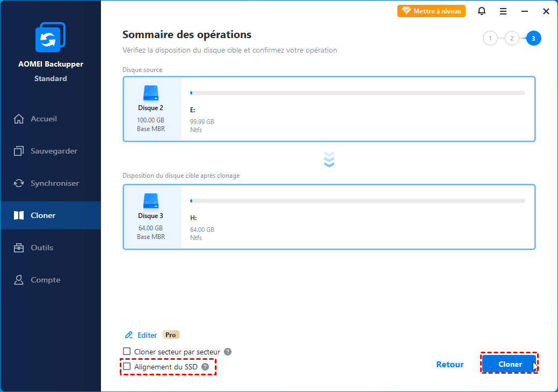Click the Pro badge next to Editer
Image resolution: width=558 pixels, height=392 pixels.
click(170, 335)
